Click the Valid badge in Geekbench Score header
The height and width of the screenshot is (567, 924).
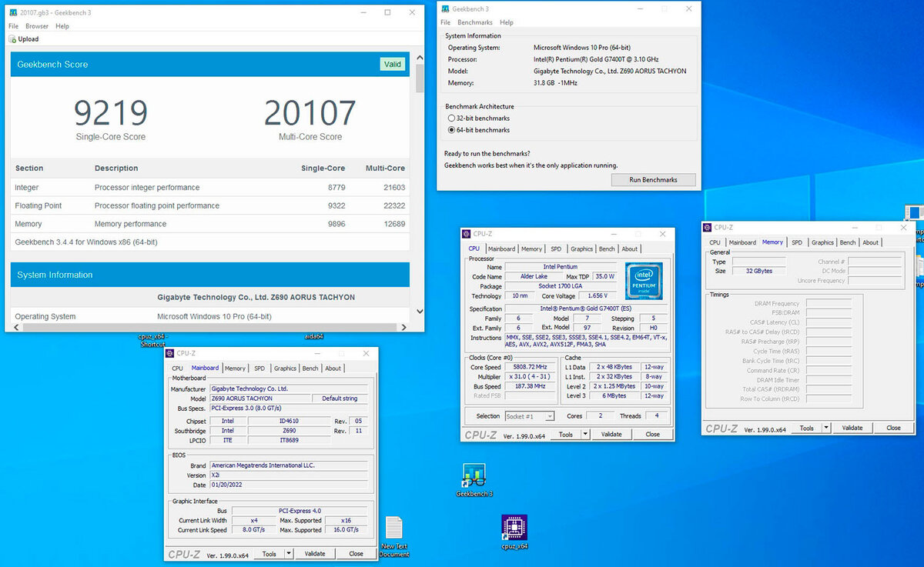393,64
